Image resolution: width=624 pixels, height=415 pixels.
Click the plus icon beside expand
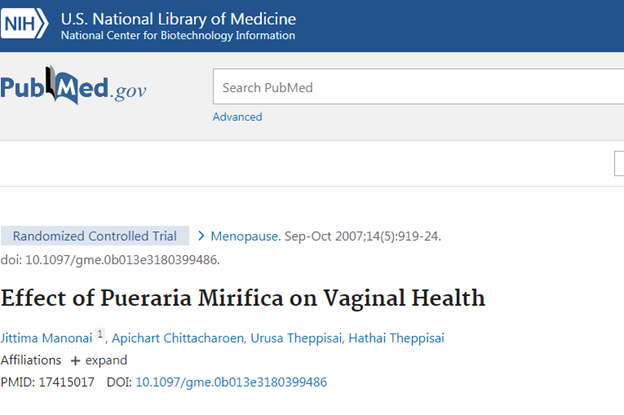pyautogui.click(x=75, y=360)
